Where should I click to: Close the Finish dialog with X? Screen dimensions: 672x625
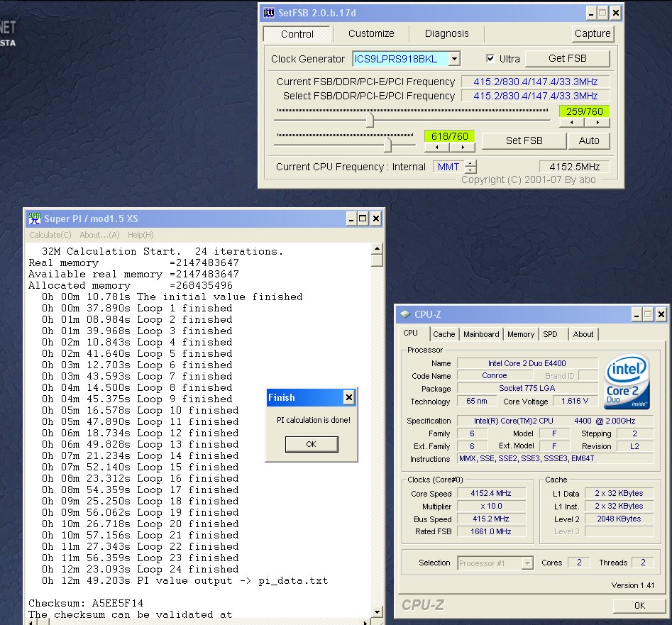pyautogui.click(x=349, y=397)
